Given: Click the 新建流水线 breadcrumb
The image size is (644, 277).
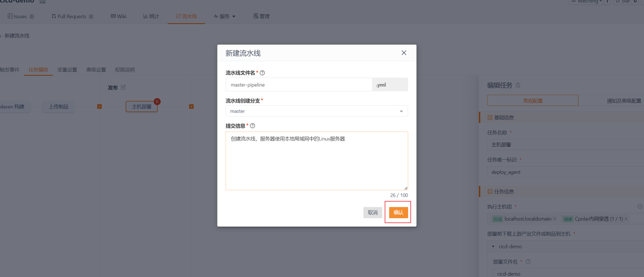Looking at the screenshot, I should tap(17, 35).
